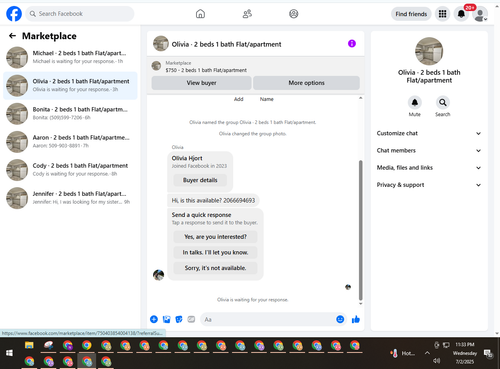Click the sender avatar beside quick responses

pyautogui.click(x=158, y=275)
